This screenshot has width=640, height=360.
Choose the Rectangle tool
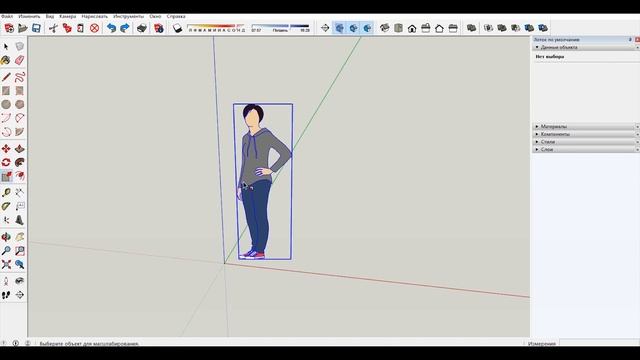click(6, 91)
